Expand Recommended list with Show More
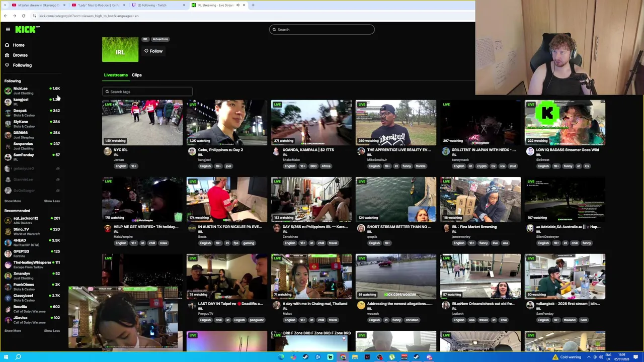 tap(13, 331)
